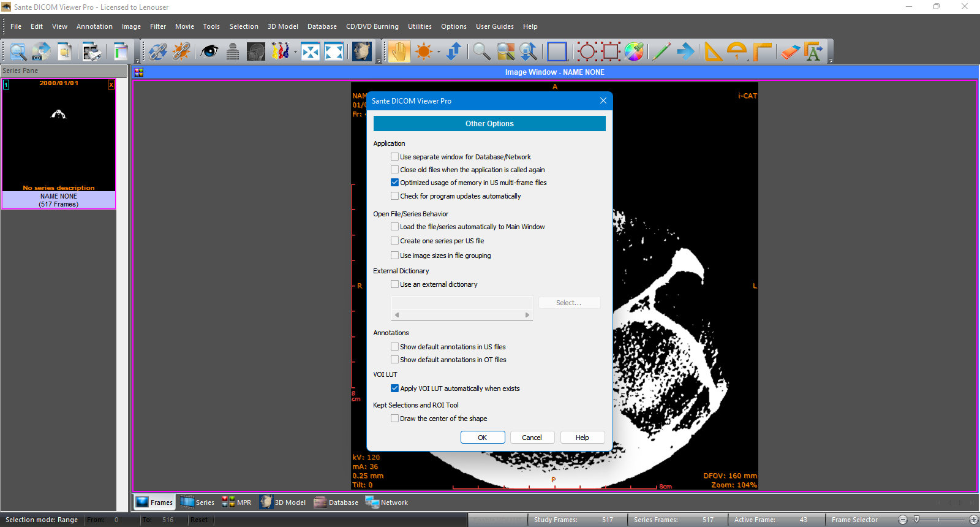The height and width of the screenshot is (527, 980).
Task: Open the colored figures tool dropdown arrow
Action: point(295,52)
